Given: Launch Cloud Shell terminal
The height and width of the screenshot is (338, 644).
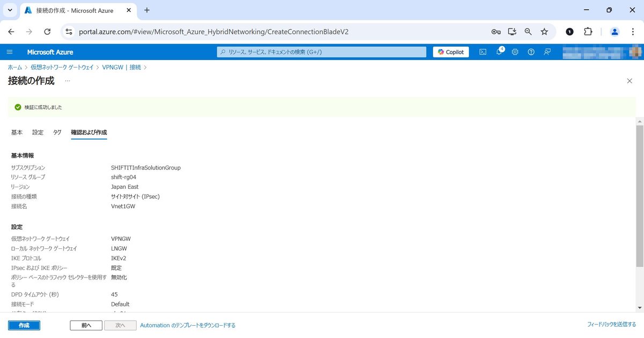Looking at the screenshot, I should point(482,52).
